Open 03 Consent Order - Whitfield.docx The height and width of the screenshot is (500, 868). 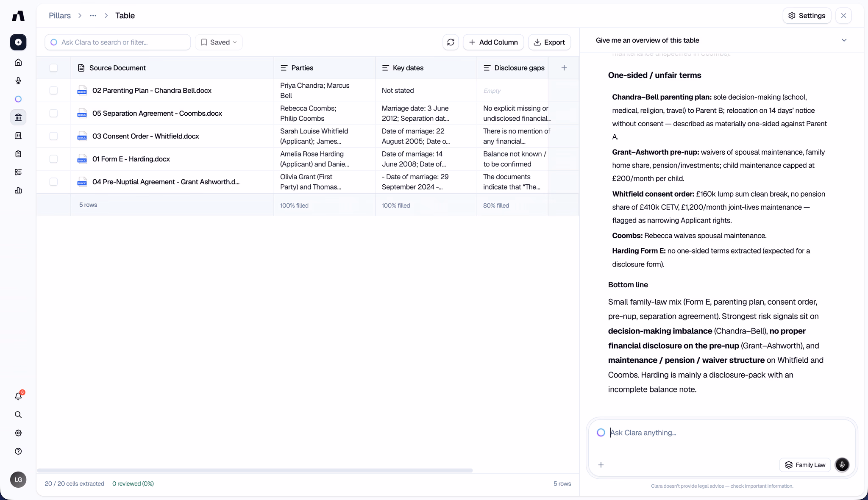[x=146, y=136]
